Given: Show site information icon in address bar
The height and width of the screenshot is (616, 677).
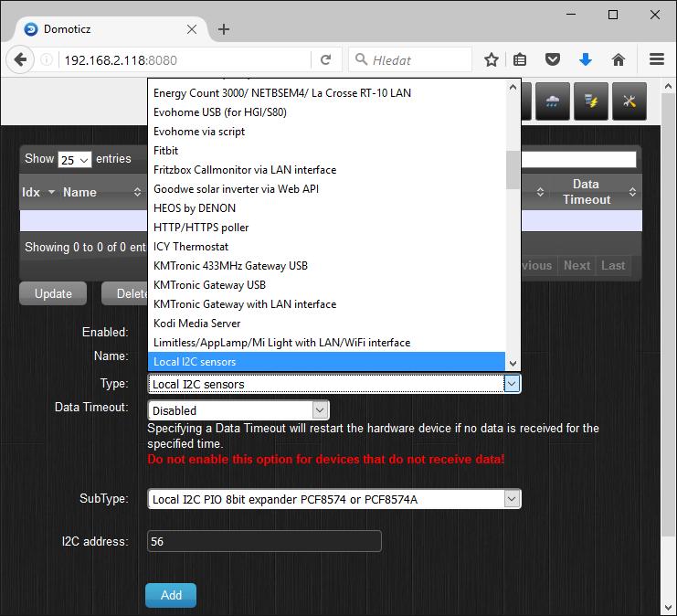Looking at the screenshot, I should [x=47, y=59].
